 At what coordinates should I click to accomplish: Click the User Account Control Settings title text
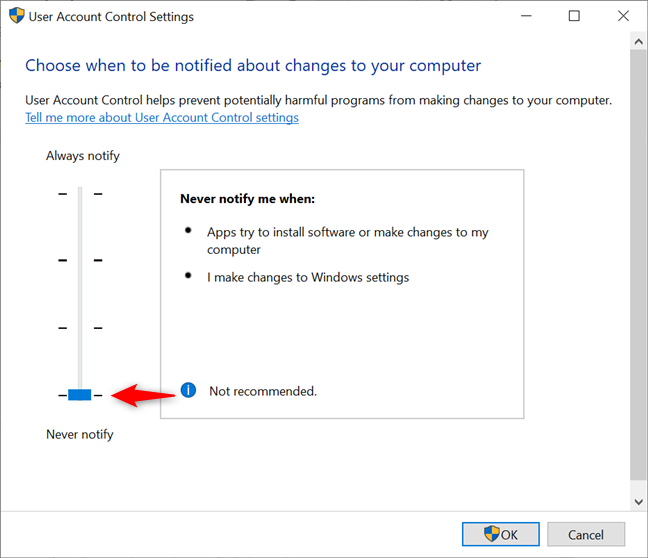click(111, 17)
